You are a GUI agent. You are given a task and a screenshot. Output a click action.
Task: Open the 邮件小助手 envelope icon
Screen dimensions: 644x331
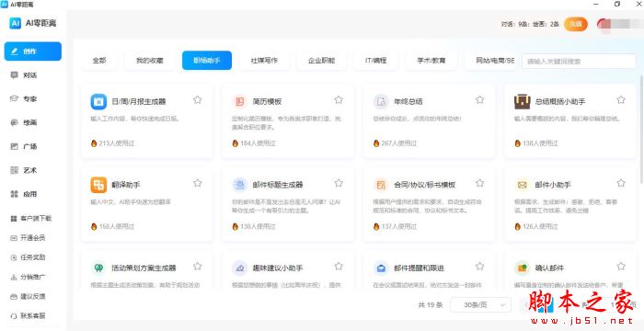tap(523, 185)
